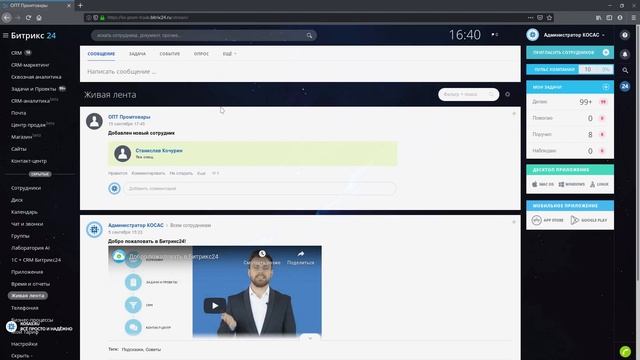Switch to the Сообщение tab
640x360 pixels.
(101, 54)
